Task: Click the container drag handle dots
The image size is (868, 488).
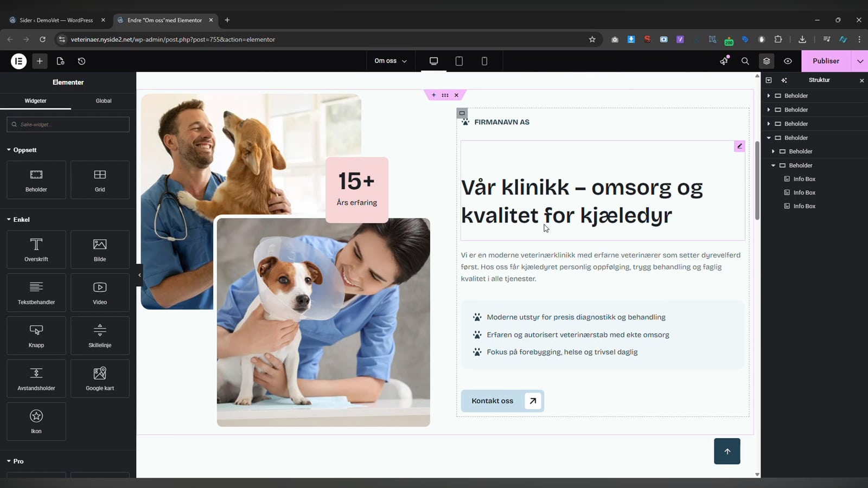Action: [445, 95]
